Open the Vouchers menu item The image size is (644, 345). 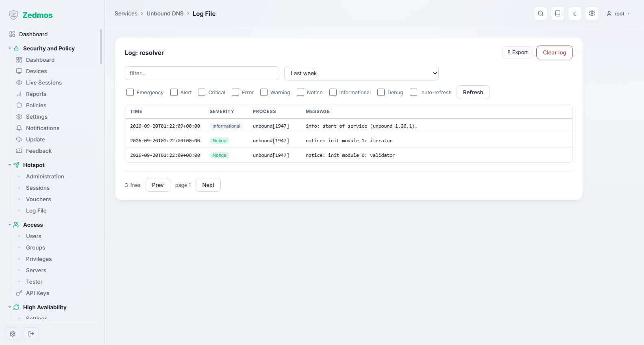39,199
